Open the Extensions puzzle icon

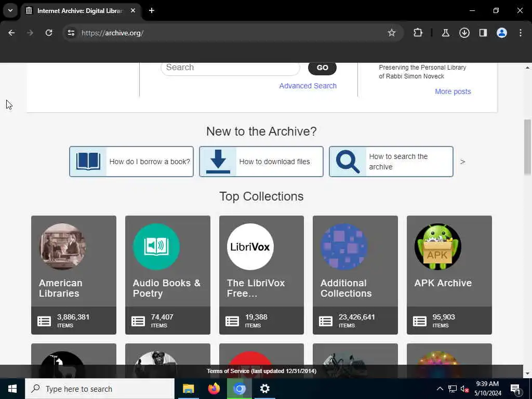(418, 33)
